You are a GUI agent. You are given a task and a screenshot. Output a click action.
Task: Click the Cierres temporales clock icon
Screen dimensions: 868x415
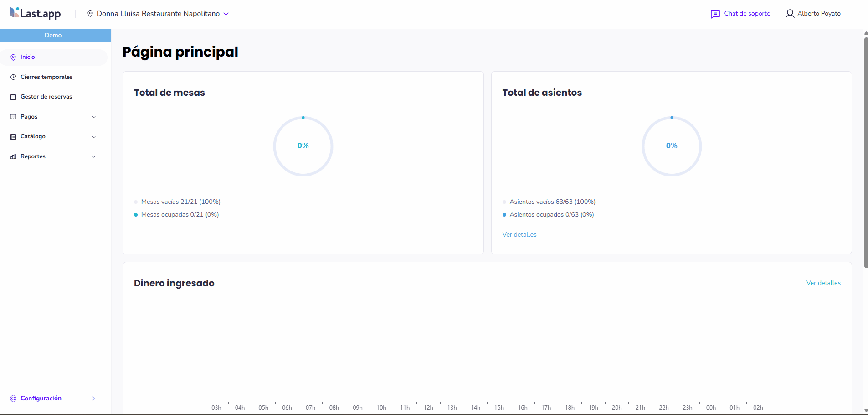click(13, 77)
